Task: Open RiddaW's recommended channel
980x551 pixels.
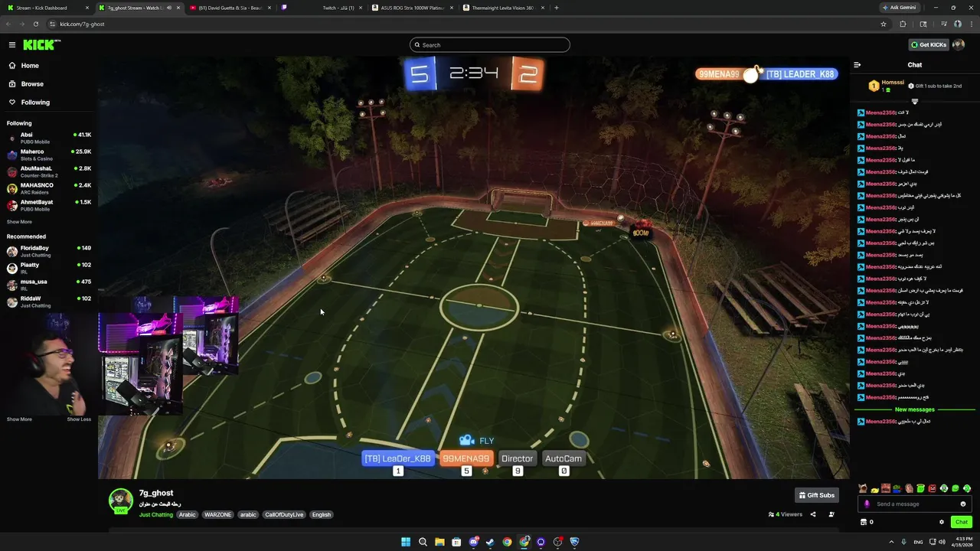Action: tap(49, 302)
